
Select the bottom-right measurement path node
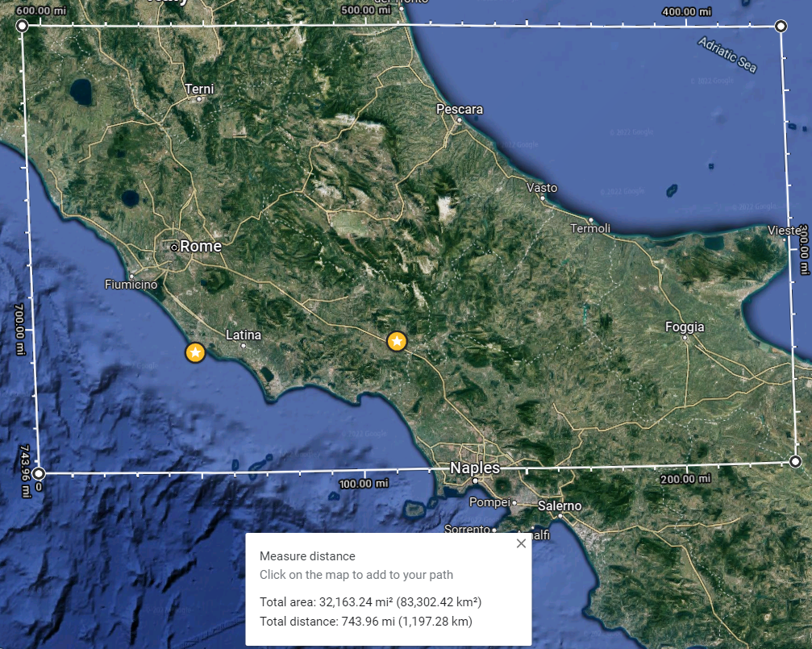(795, 461)
